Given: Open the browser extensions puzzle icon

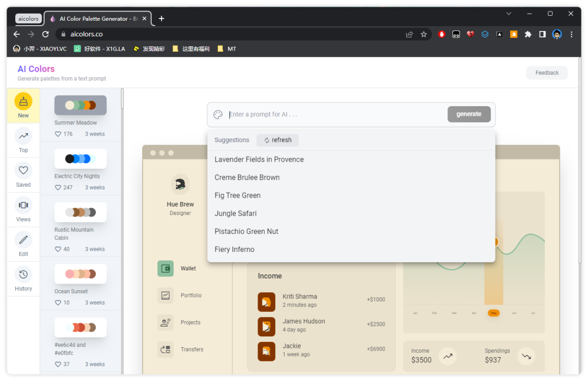Looking at the screenshot, I should tap(528, 34).
